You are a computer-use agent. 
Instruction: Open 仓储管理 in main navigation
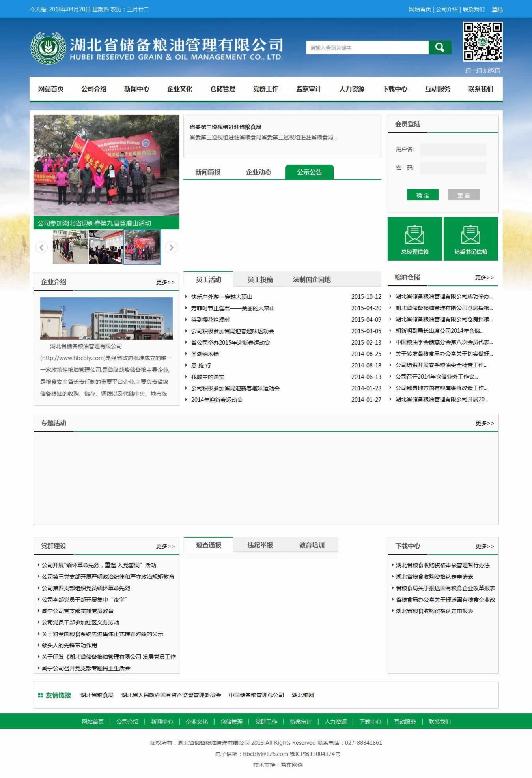(x=223, y=89)
